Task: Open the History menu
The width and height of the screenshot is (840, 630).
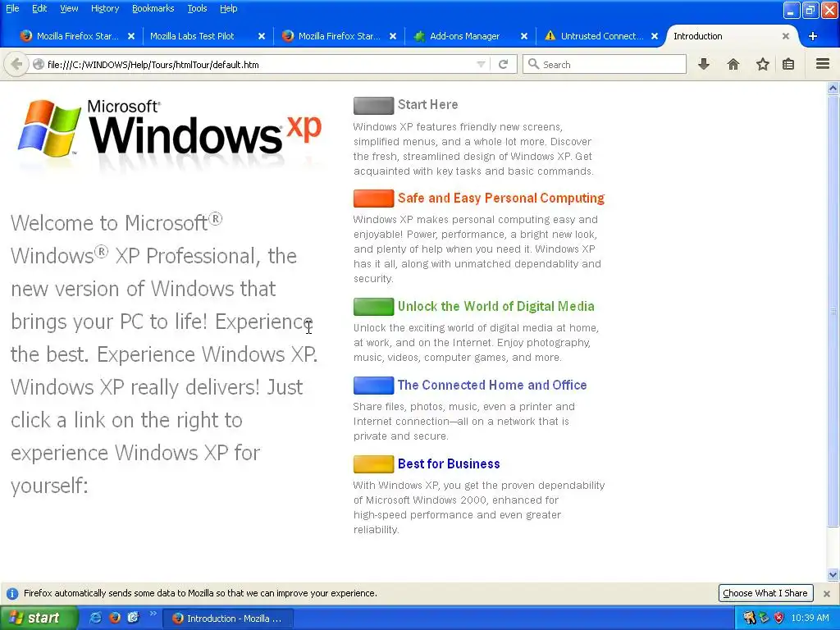Action: (105, 8)
